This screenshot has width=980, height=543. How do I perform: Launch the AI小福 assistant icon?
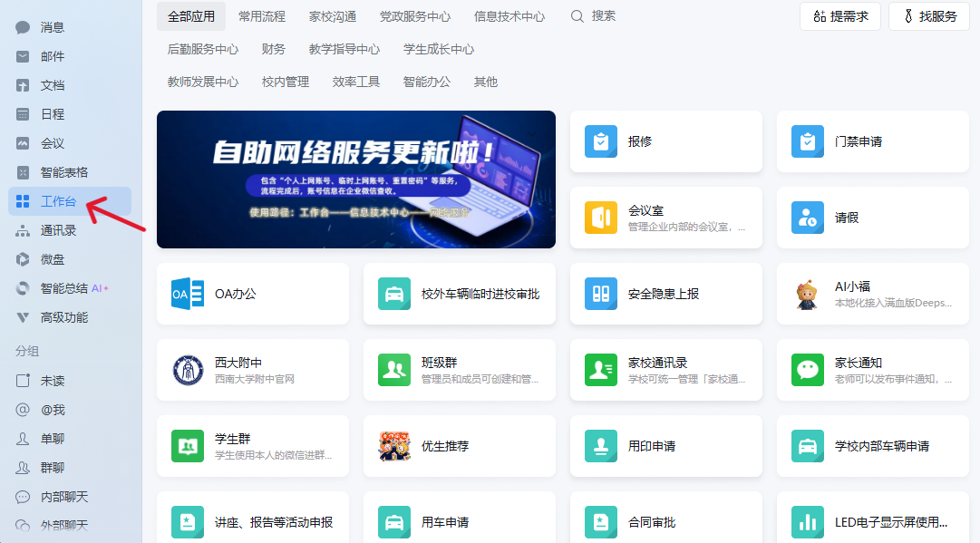[808, 294]
